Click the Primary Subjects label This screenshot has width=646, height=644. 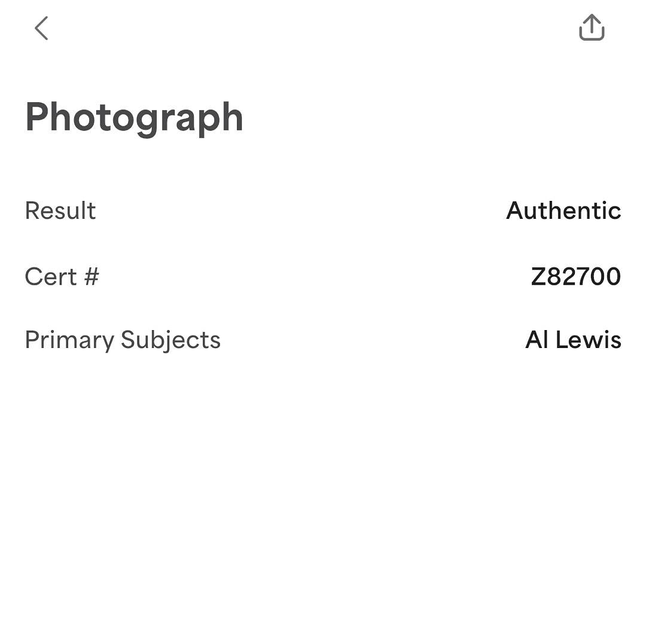click(123, 340)
